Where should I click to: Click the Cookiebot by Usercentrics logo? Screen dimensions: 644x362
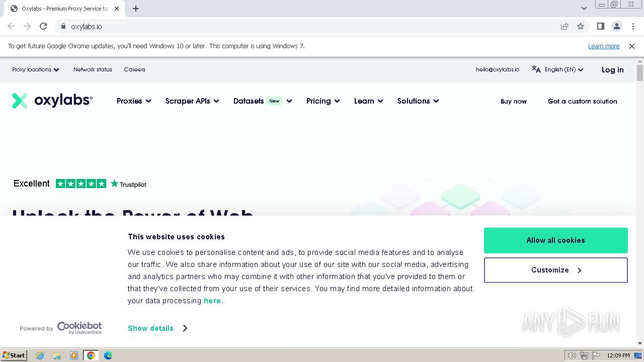[x=79, y=328]
